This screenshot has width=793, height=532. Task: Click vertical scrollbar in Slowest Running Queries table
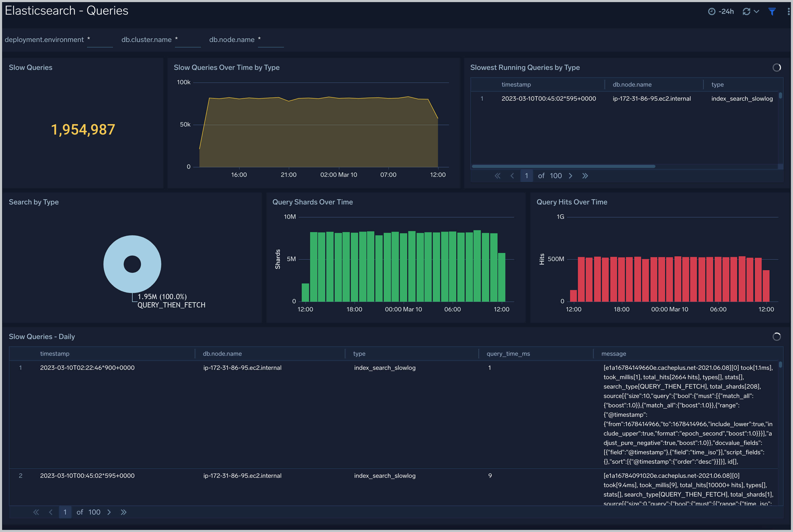click(780, 96)
